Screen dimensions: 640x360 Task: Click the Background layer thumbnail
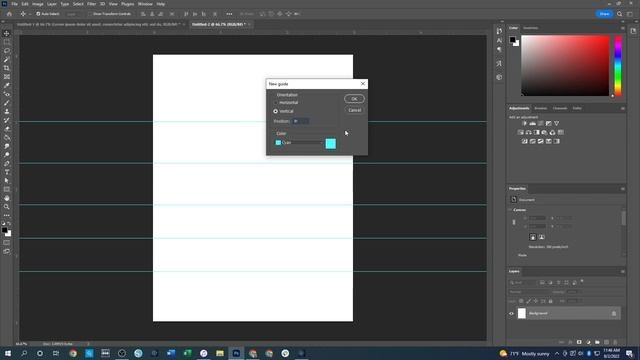(522, 313)
